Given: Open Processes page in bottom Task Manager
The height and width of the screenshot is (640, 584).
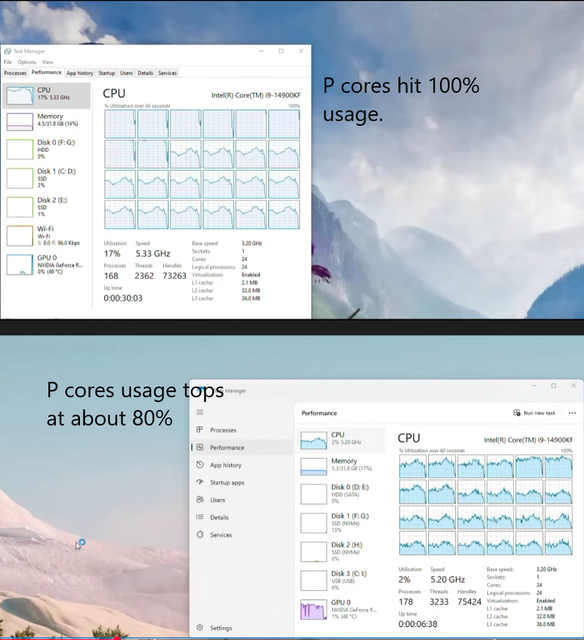Looking at the screenshot, I should pos(242,430).
